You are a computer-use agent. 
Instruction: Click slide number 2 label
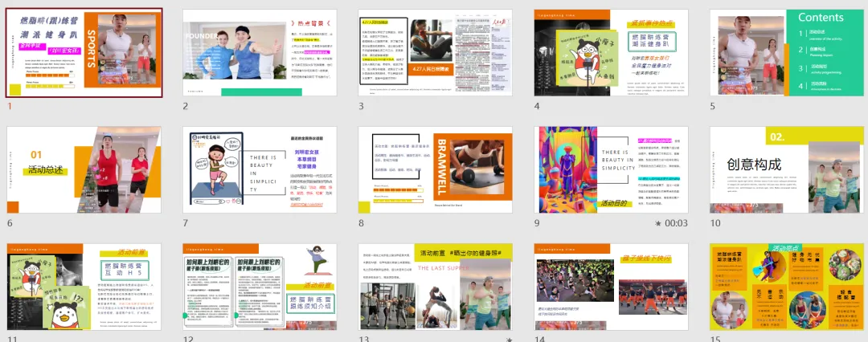186,106
